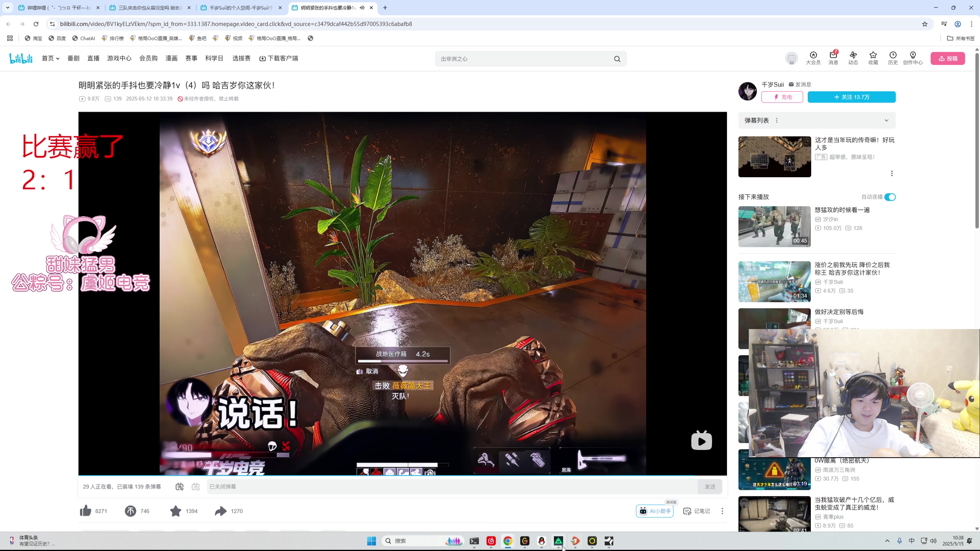Viewport: 980px width, 551px height.
Task: Open Chrome profile icon
Action: click(x=958, y=24)
